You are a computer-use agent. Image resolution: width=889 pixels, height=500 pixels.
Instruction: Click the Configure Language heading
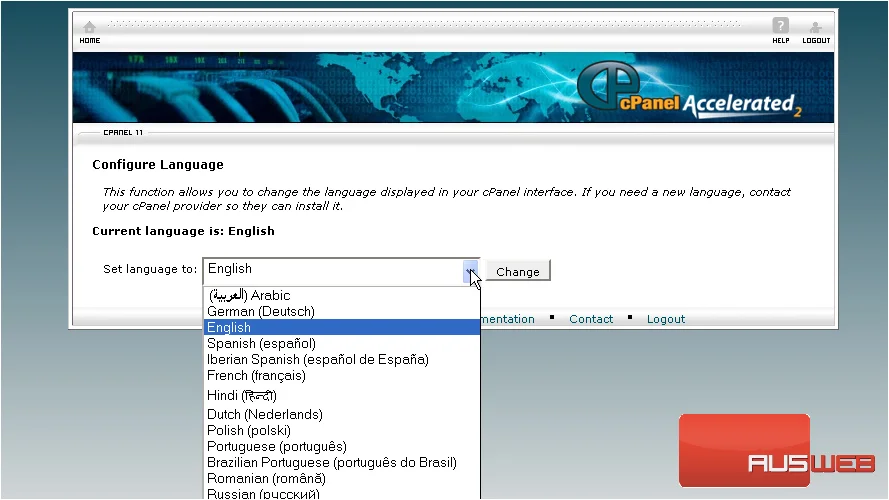158,164
